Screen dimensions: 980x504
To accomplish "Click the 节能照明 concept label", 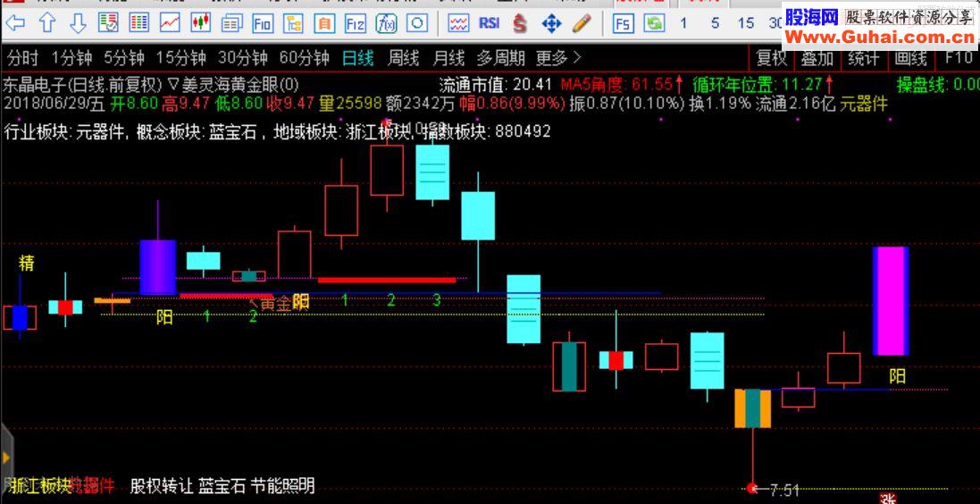I will [x=282, y=485].
